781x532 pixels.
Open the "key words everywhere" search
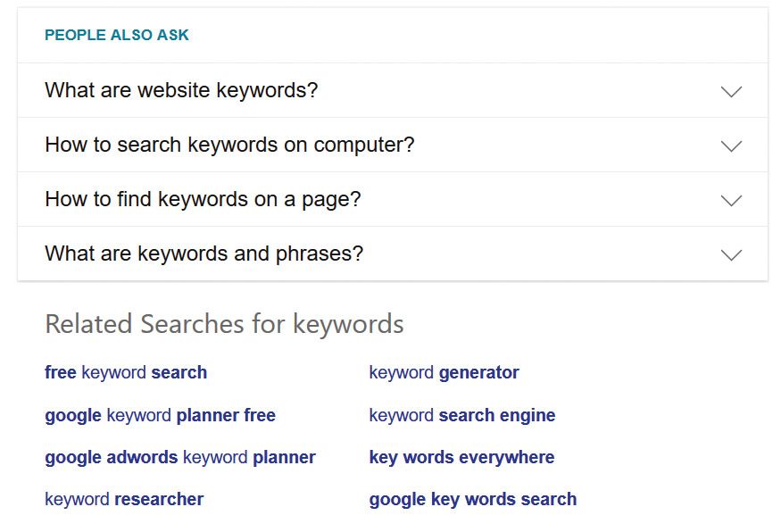[461, 457]
